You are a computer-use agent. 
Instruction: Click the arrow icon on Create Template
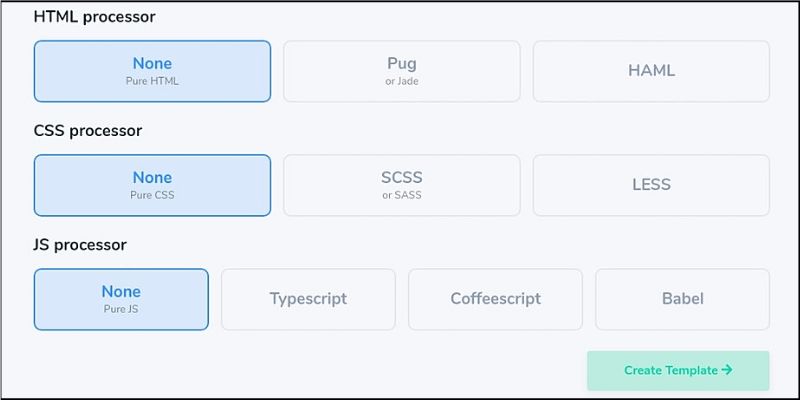pyautogui.click(x=727, y=370)
